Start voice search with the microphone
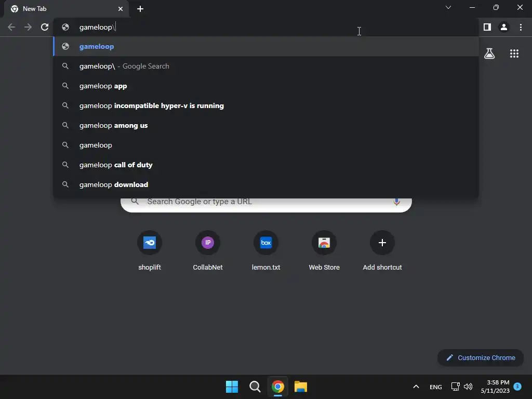532x399 pixels. (x=396, y=202)
